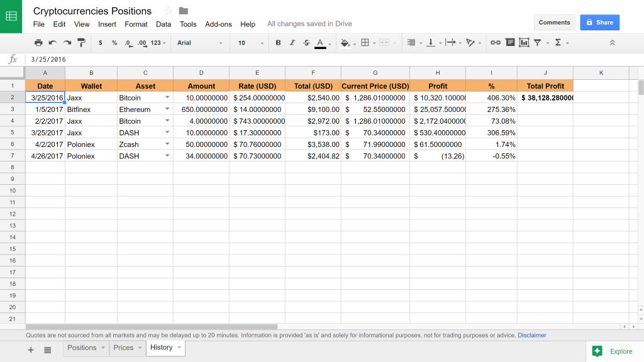Open vertical align options
The height and width of the screenshot is (362, 644).
point(431,43)
